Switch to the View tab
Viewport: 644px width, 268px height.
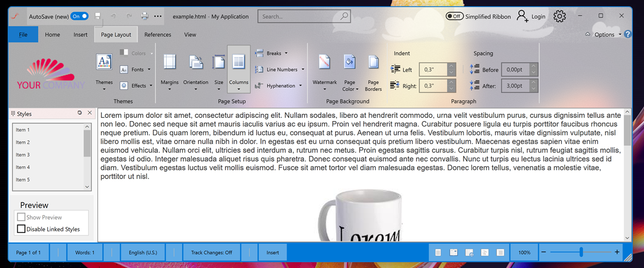190,34
